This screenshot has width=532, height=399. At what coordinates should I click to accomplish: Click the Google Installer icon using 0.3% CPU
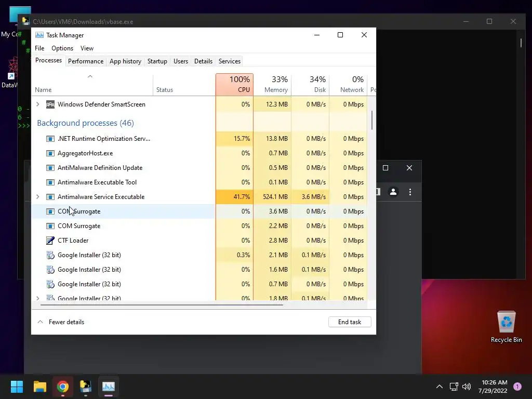click(50, 255)
